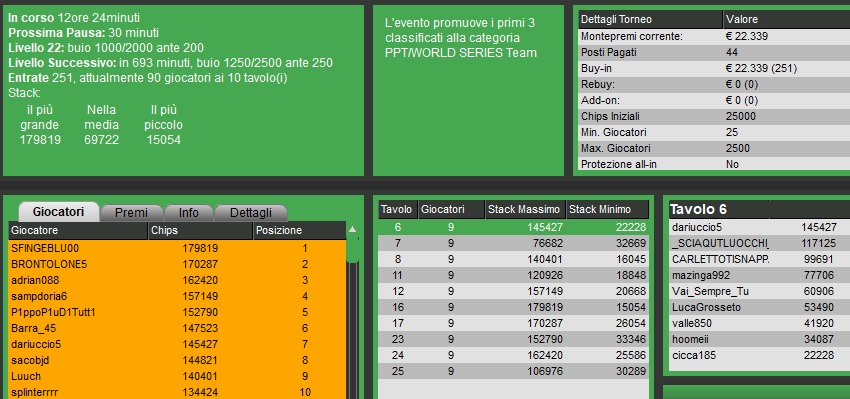Select table 24 row in table list
This screenshot has height=399, width=850.
point(513,355)
